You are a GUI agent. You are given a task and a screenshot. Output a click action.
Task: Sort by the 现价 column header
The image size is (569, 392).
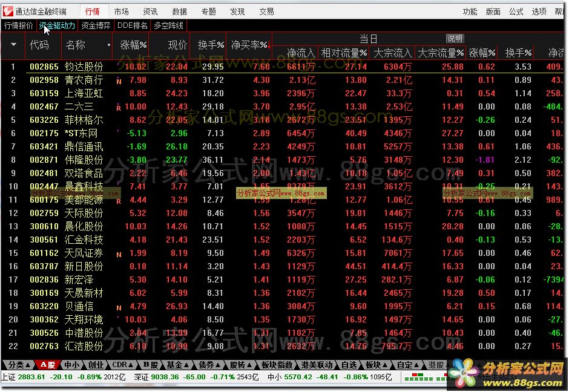point(177,45)
